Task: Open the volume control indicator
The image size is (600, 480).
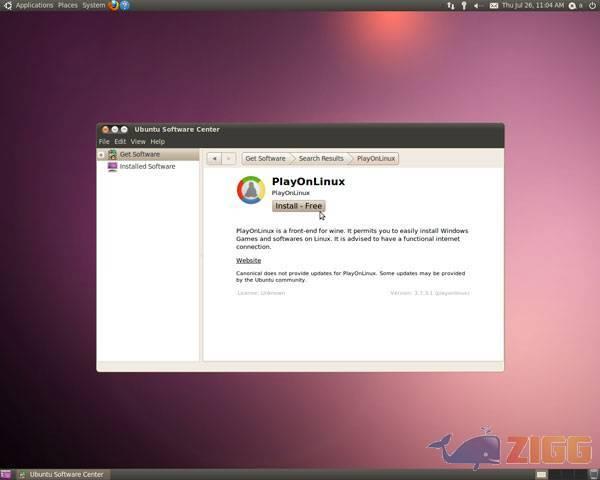Action: pos(478,5)
